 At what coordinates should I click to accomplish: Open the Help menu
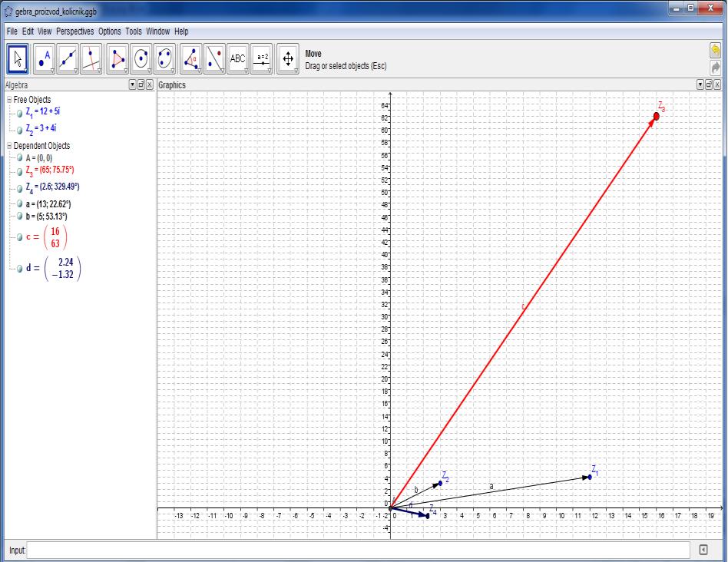[181, 31]
